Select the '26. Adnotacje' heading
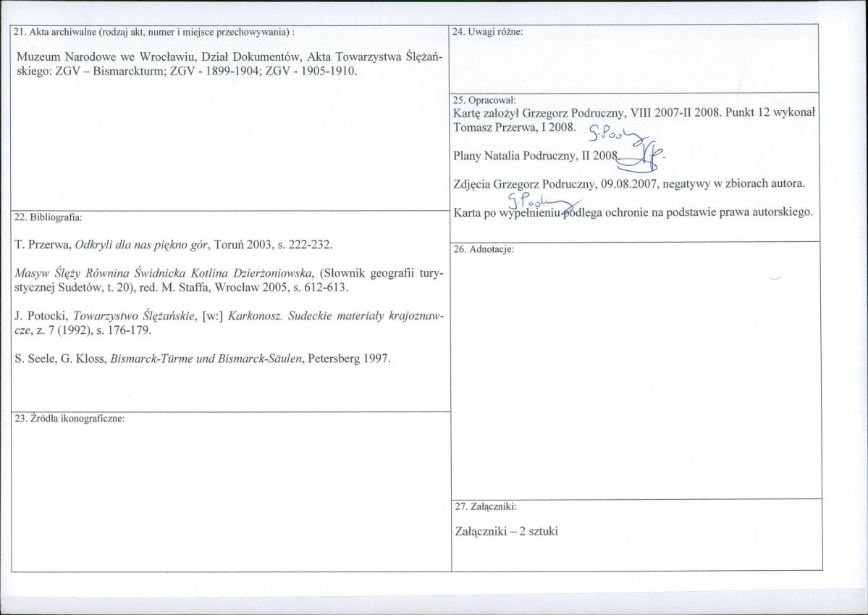This screenshot has width=868, height=615. click(483, 249)
